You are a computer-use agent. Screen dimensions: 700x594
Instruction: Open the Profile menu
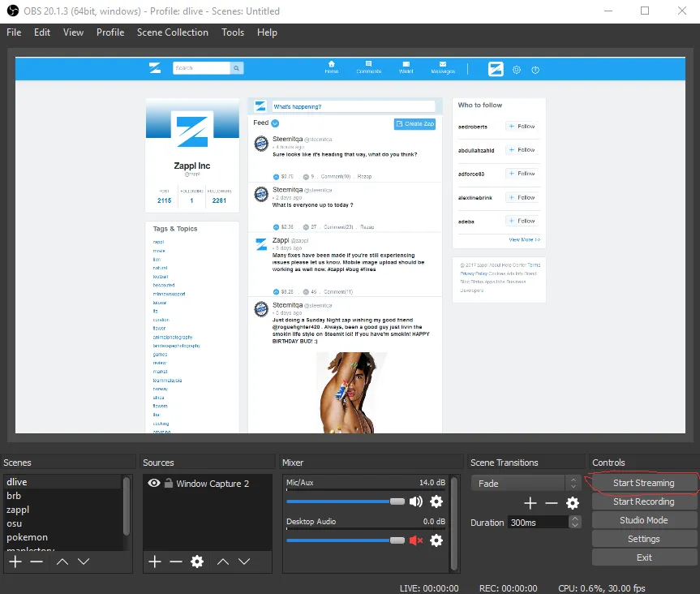point(110,32)
